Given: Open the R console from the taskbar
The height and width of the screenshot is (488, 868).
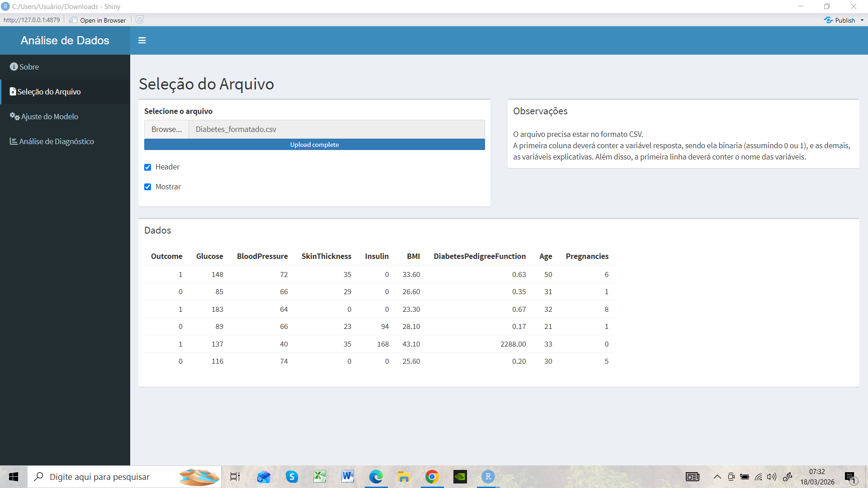Looking at the screenshot, I should point(488,477).
